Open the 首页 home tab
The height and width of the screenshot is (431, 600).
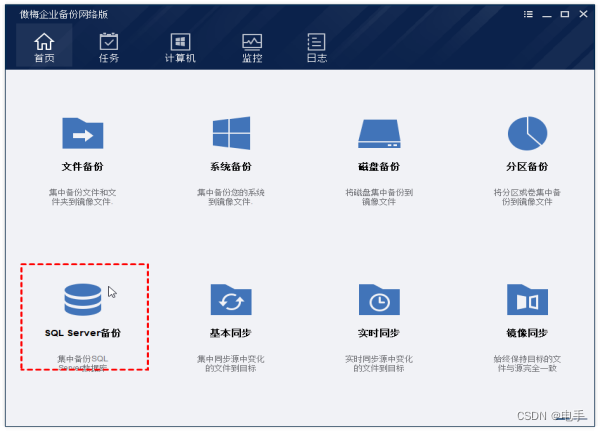(44, 47)
